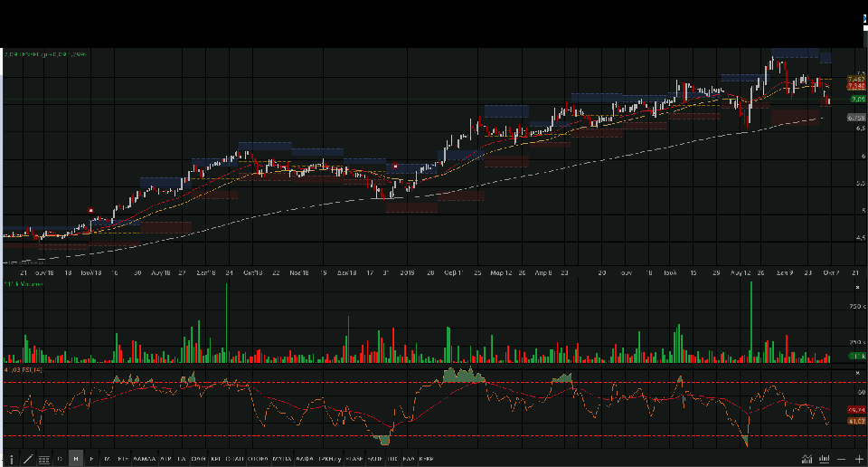This screenshot has height=467, width=868.
Task: Select the highlighted H timeframe button
Action: (x=76, y=460)
